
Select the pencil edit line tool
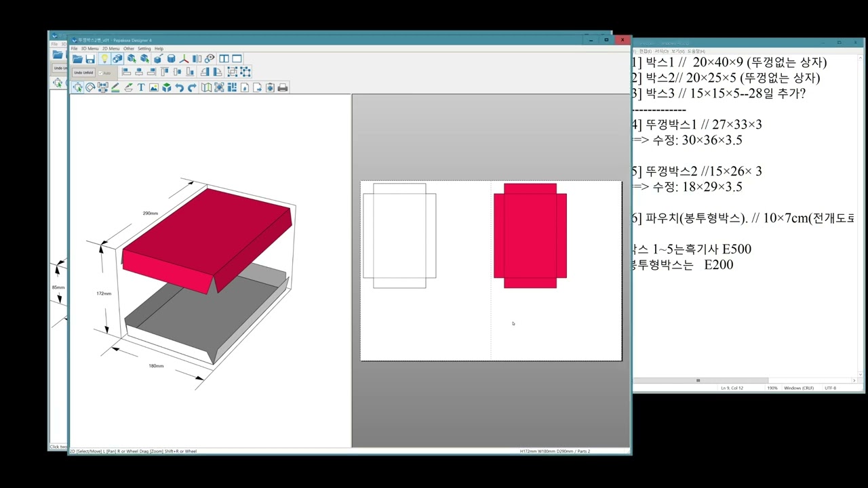click(115, 87)
